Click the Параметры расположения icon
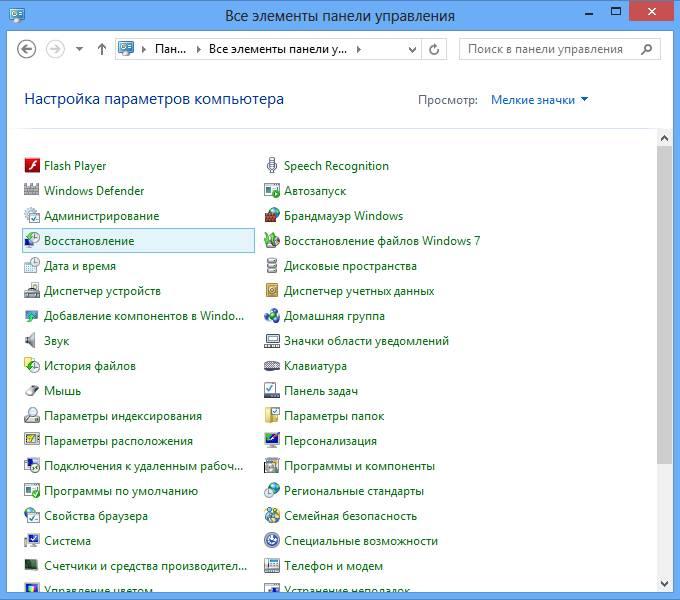Viewport: 680px width, 600px height. [32, 440]
